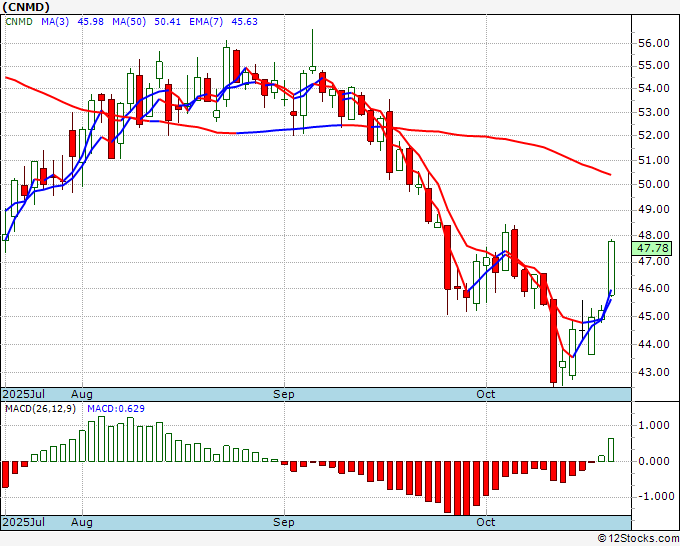Viewport: 680px width, 546px height.
Task: Click 2025Jul on price chart time axis
Action: click(23, 394)
